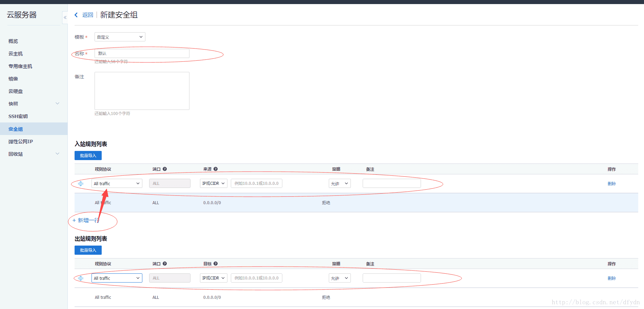
Task: Open 云硬盘 in the sidebar
Action: click(16, 91)
